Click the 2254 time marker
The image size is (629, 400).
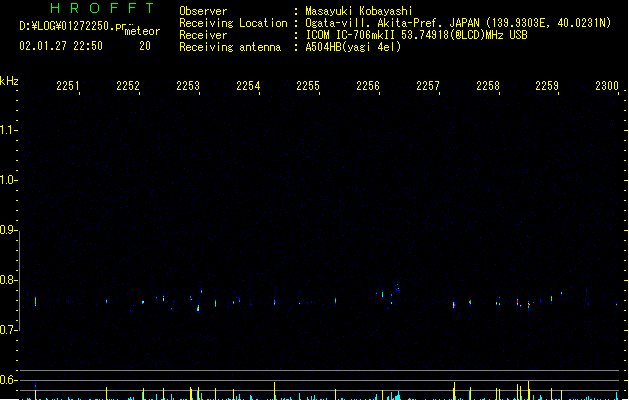pos(248,86)
